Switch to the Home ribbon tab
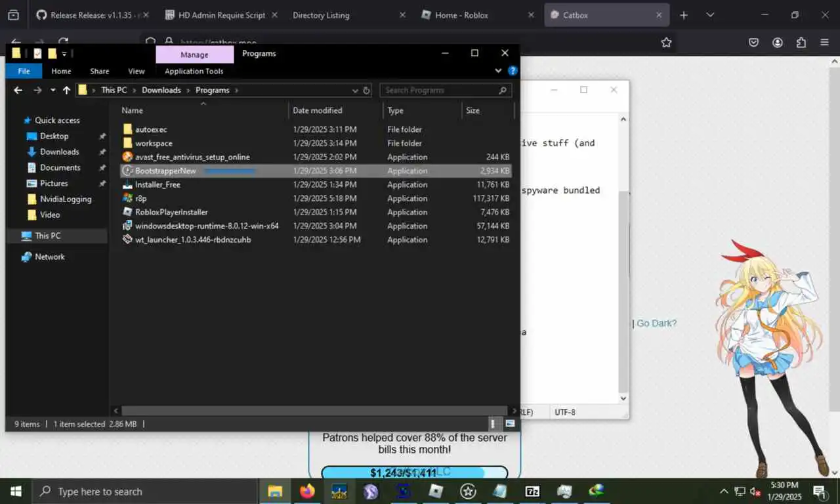Screen dimensions: 840x504 click(x=61, y=71)
